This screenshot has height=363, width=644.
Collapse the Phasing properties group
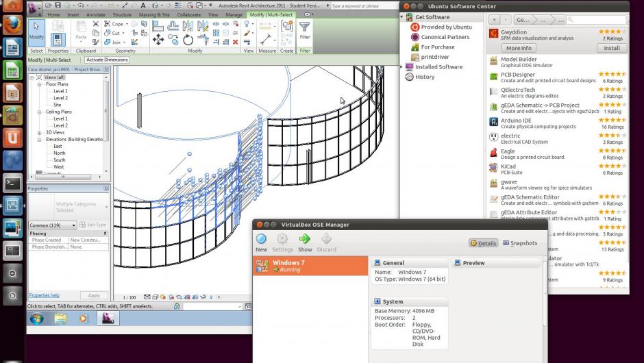(x=105, y=234)
